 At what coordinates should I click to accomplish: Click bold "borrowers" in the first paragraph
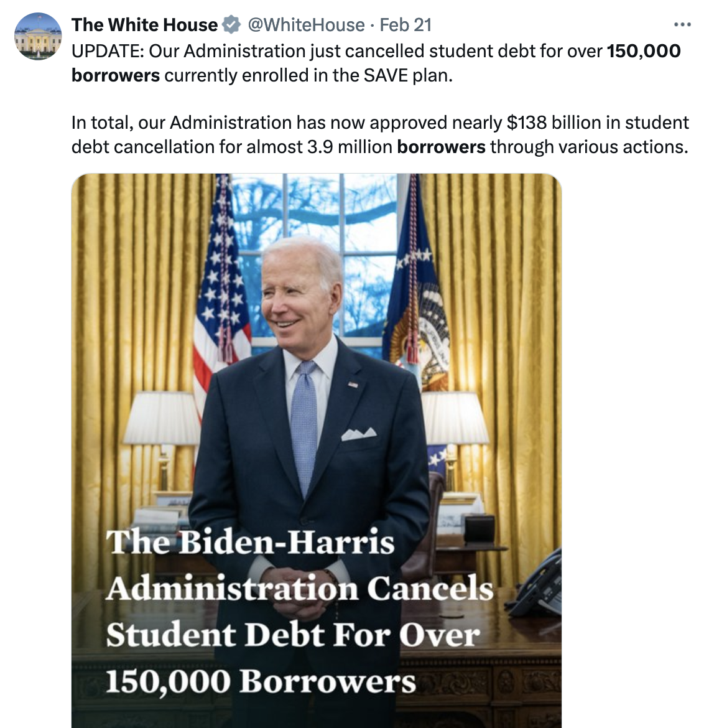point(116,75)
